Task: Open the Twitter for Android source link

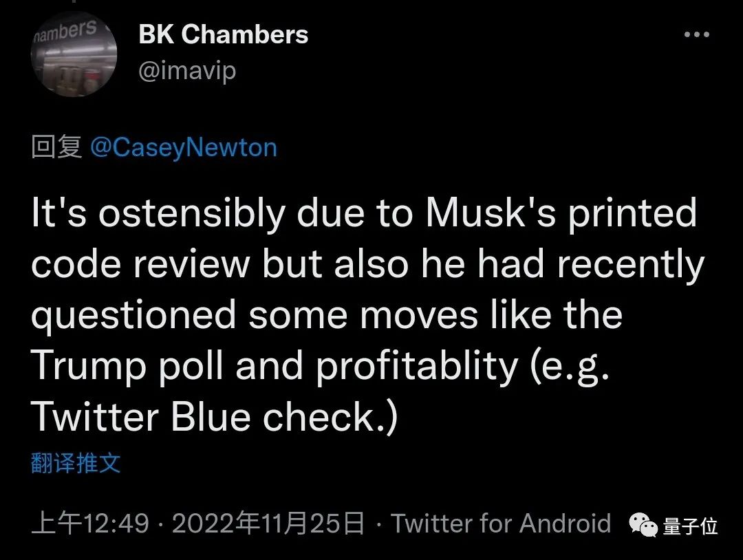Action: click(x=501, y=524)
